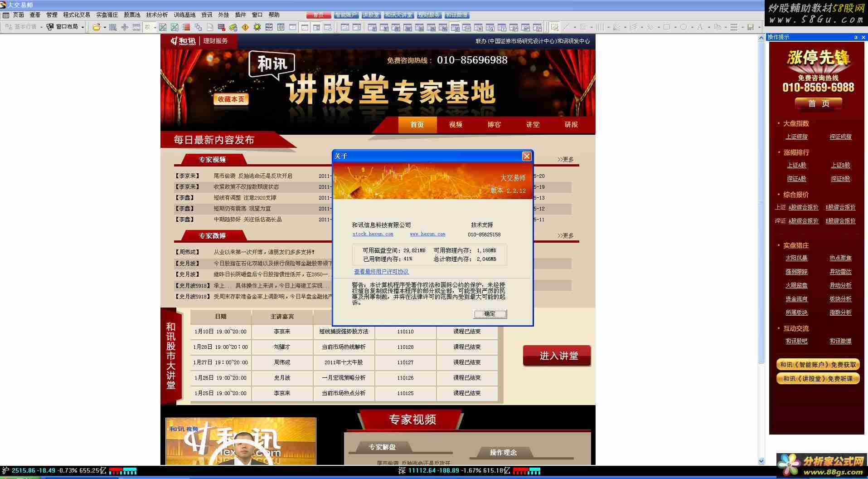The height and width of the screenshot is (479, 868).
Task: Expand the ellipse tool dropdown arrow
Action: (693, 27)
